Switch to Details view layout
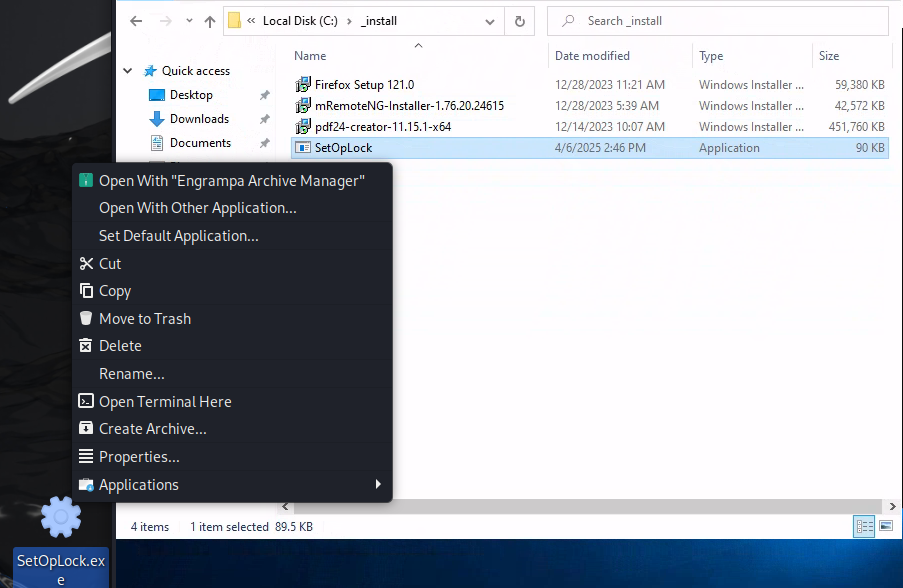Screen dimensions: 903x588 click(x=864, y=526)
